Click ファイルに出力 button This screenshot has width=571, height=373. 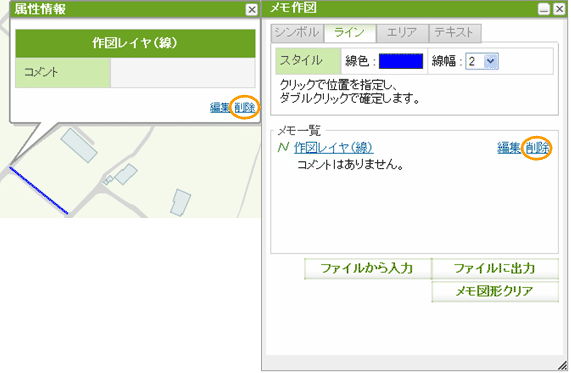[x=495, y=268]
